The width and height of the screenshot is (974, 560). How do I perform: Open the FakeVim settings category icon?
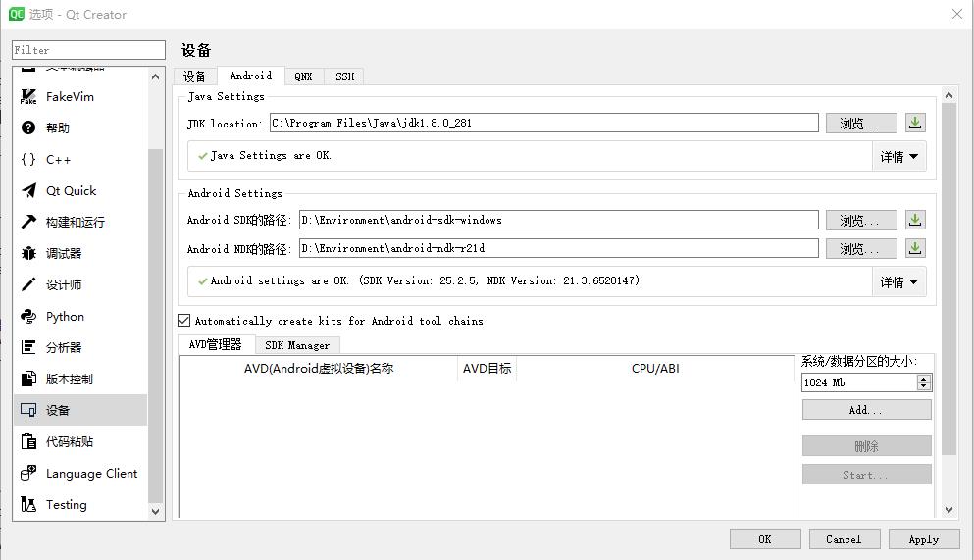pos(28,97)
